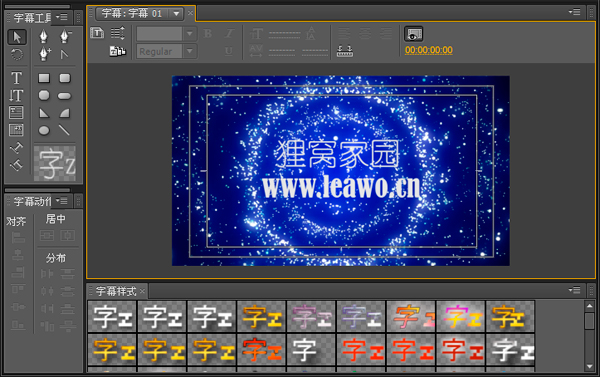Click the 00:00:00:00 timecode
This screenshot has height=377, width=600.
429,50
